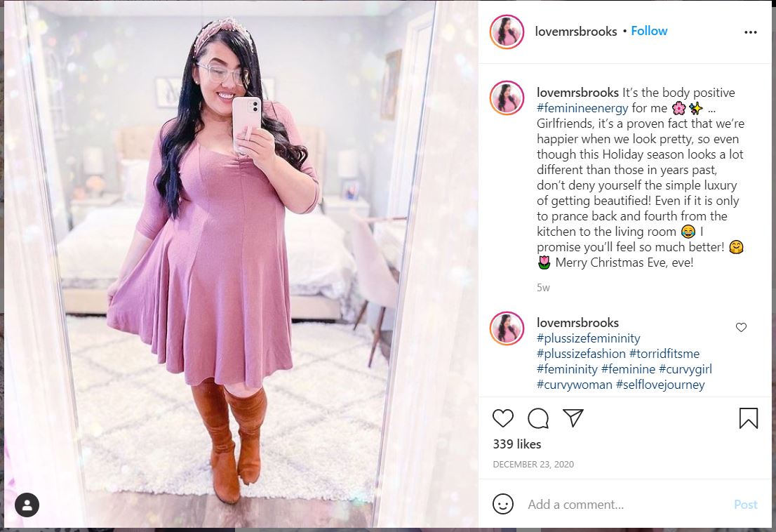Save post with bookmark icon
Viewport: 776px width, 532px height.
pos(748,418)
